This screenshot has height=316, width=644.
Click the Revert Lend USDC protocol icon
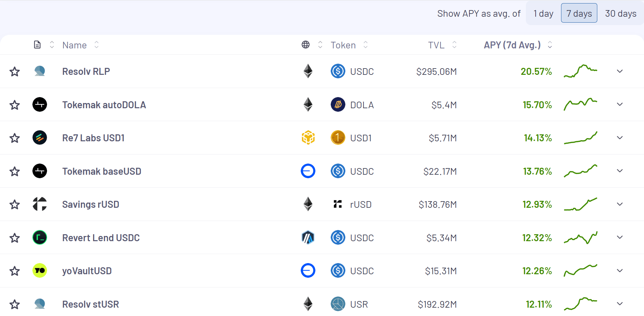coord(40,238)
